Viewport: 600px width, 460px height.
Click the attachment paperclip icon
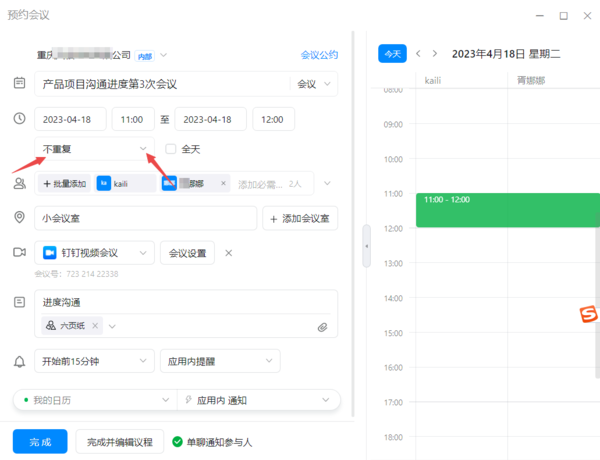[323, 327]
